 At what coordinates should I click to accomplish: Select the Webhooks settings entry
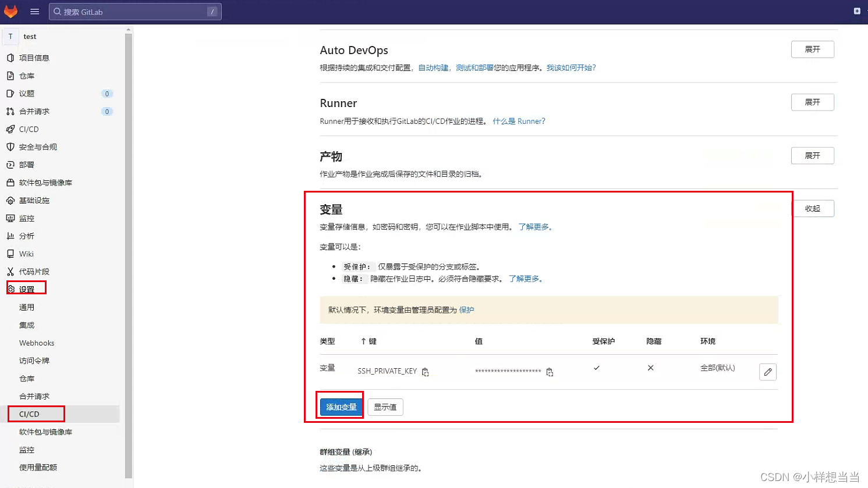[37, 343]
